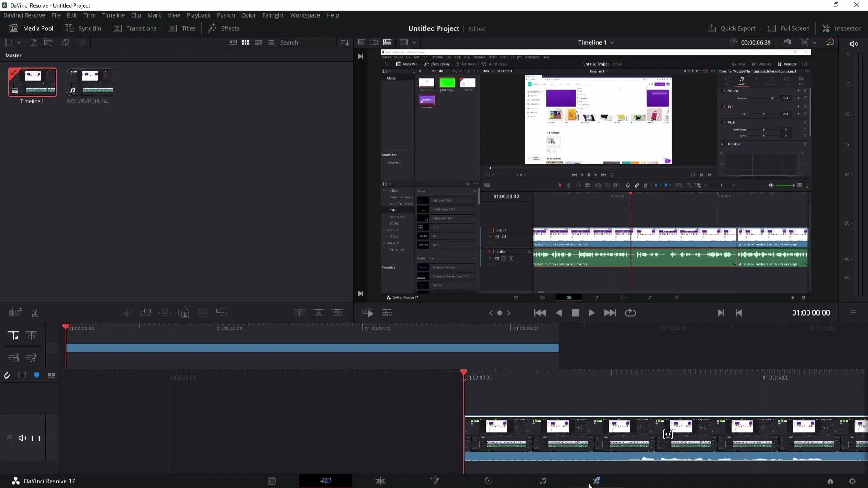The height and width of the screenshot is (488, 868).
Task: Open the viewer Tools sliders icon
Action: 387,313
